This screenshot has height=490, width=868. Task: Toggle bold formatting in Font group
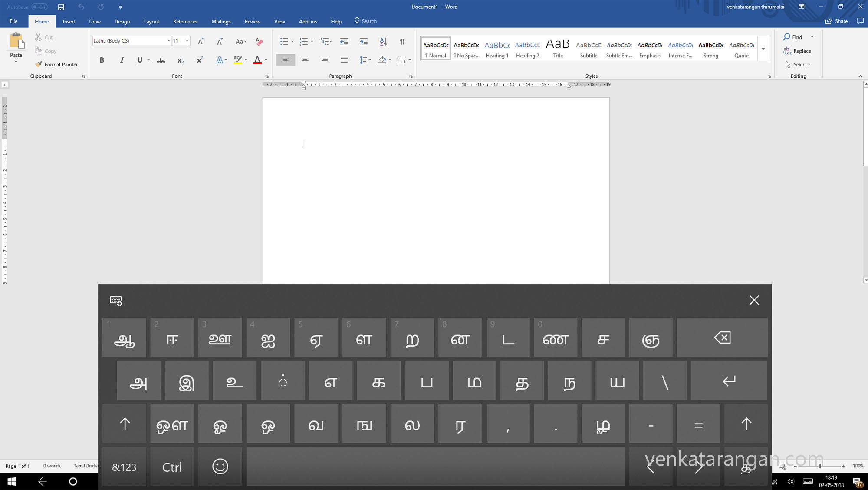(102, 60)
